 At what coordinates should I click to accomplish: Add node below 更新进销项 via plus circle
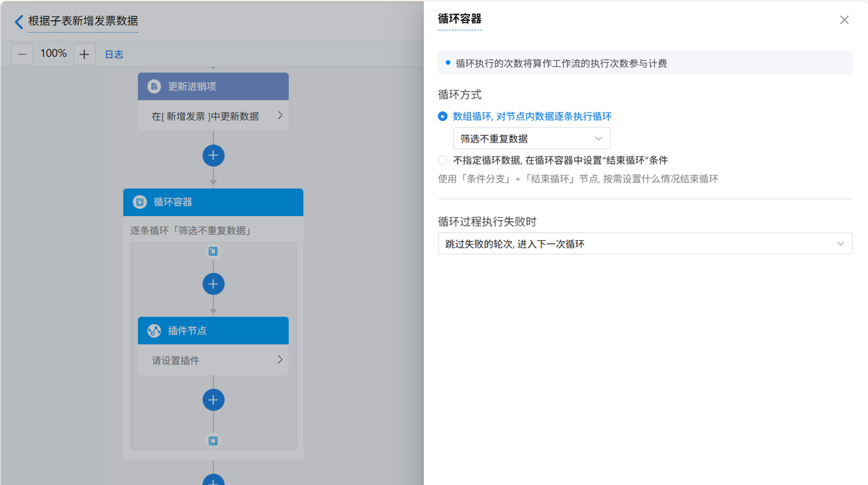tap(213, 156)
